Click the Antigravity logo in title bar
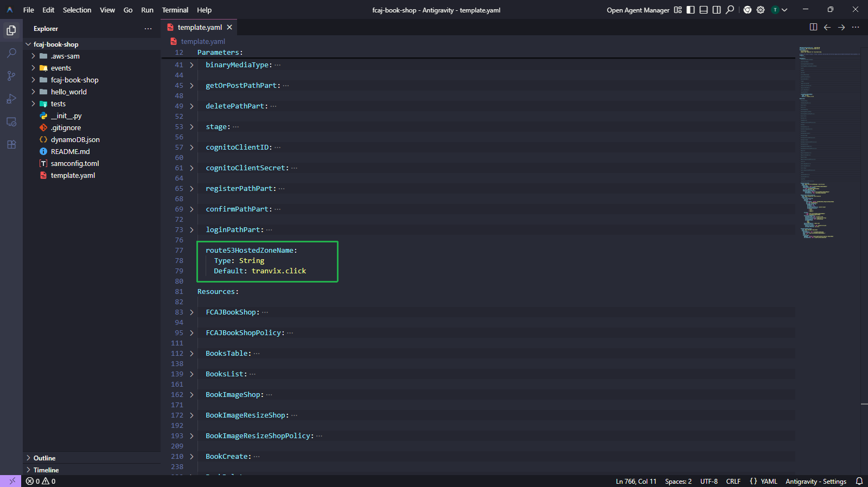Screen dimensions: 868x487 (x=10, y=10)
